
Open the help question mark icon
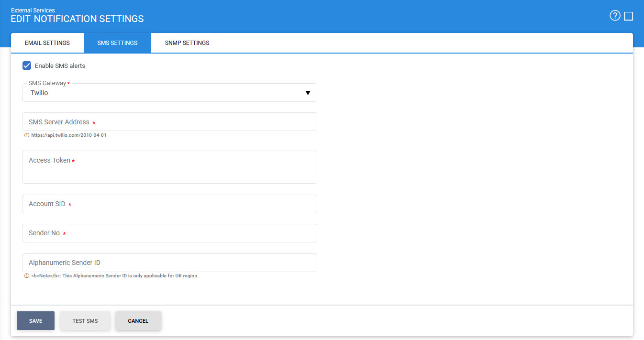[x=614, y=16]
